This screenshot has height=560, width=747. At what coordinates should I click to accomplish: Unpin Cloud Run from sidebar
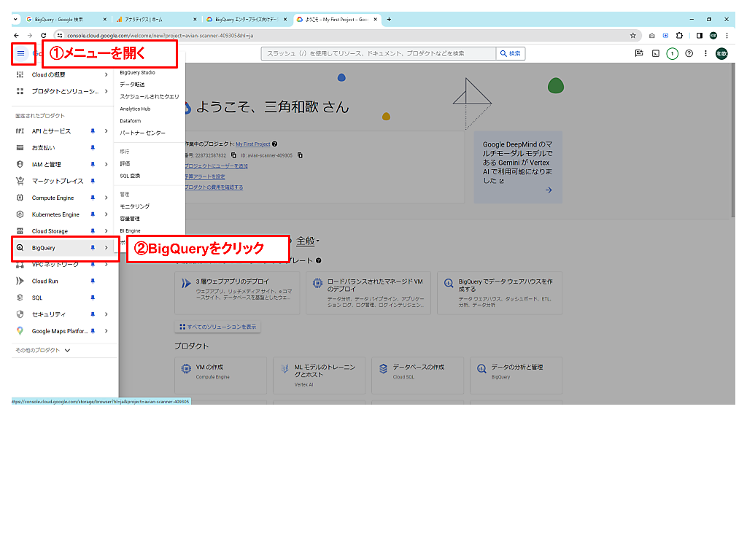click(x=93, y=281)
